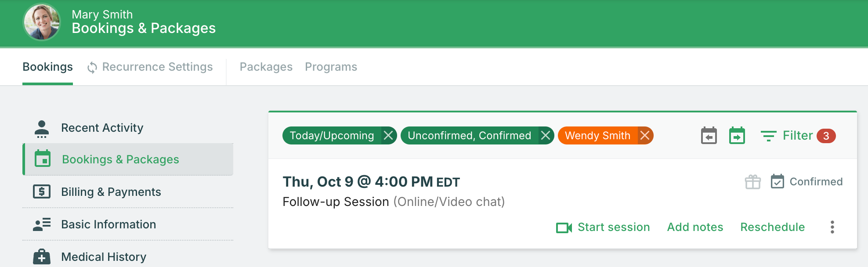The height and width of the screenshot is (267, 868).
Task: Open the Packages tab
Action: pos(266,67)
